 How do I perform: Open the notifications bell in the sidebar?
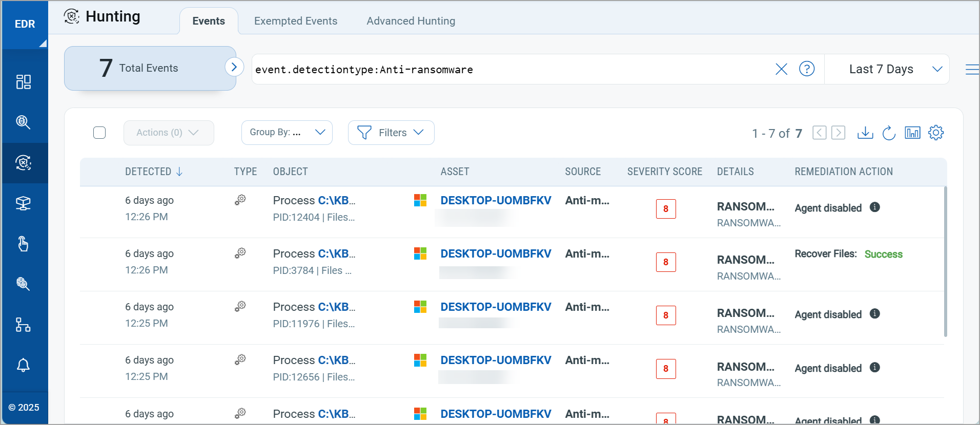tap(24, 365)
